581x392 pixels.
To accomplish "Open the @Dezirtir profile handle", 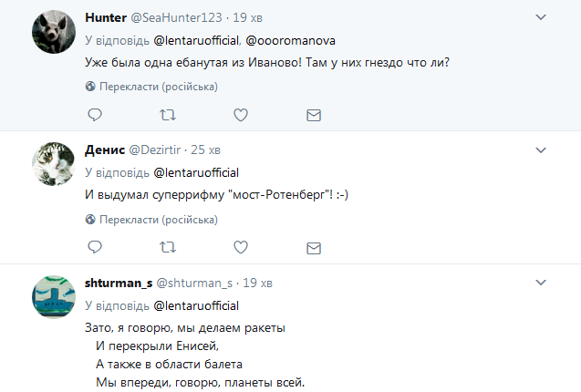I will (155, 150).
